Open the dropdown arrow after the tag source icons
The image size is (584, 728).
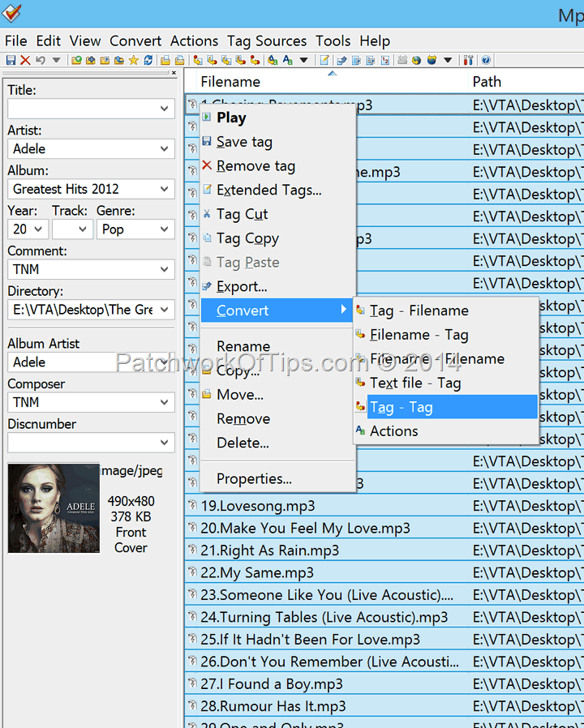[x=448, y=60]
